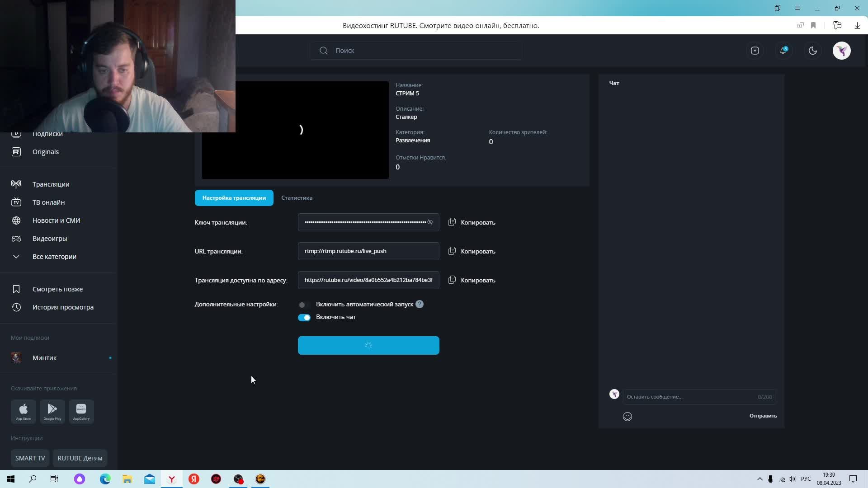Open the SMART TV instructions

click(x=30, y=458)
